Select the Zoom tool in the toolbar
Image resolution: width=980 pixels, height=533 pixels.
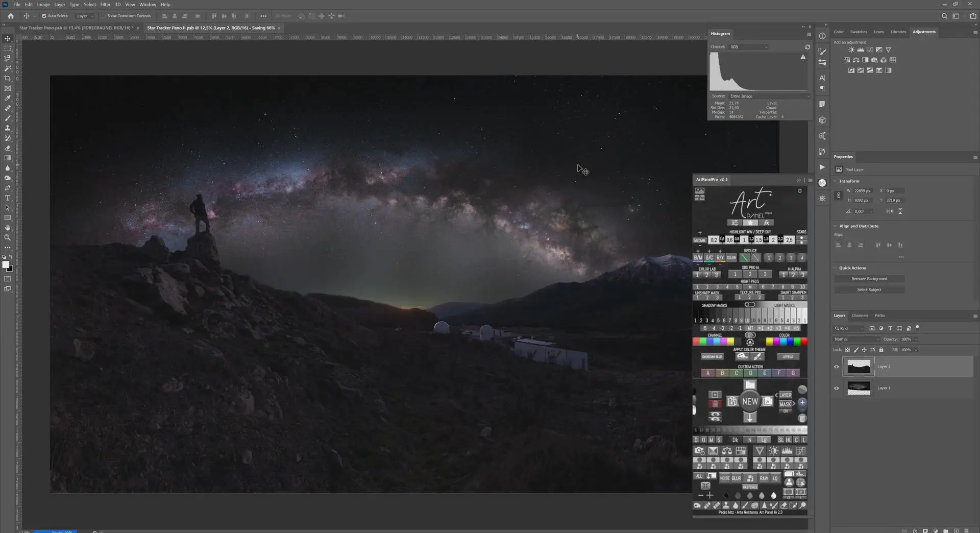(8, 238)
